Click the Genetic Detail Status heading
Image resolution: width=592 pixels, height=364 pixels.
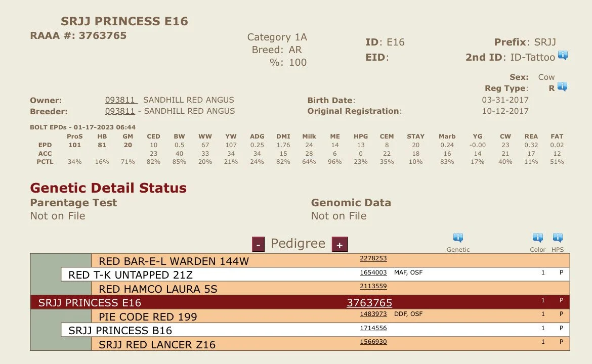(108, 188)
